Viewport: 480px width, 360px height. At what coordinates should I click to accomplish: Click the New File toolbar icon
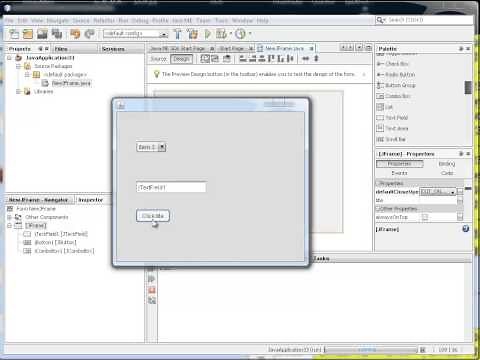pos(14,34)
